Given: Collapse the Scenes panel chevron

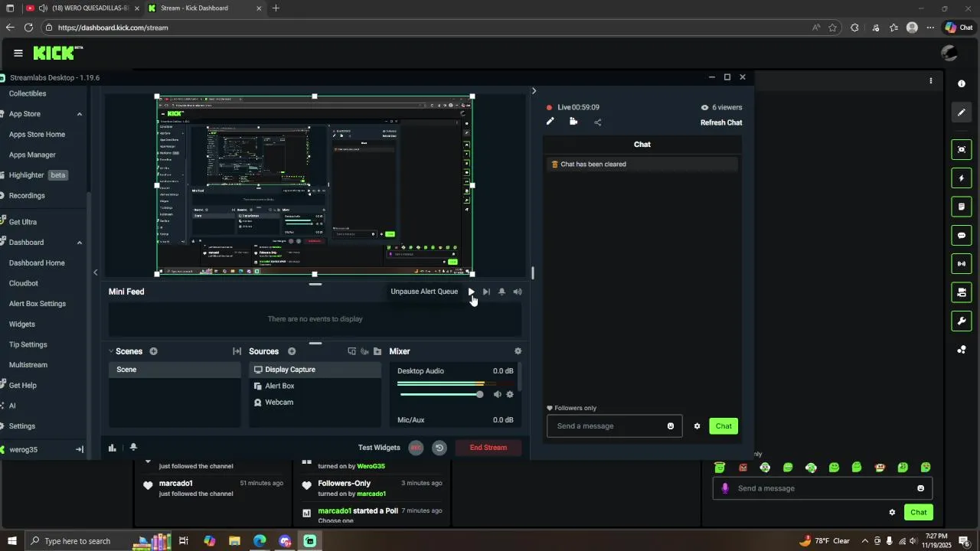Looking at the screenshot, I should click(x=111, y=351).
